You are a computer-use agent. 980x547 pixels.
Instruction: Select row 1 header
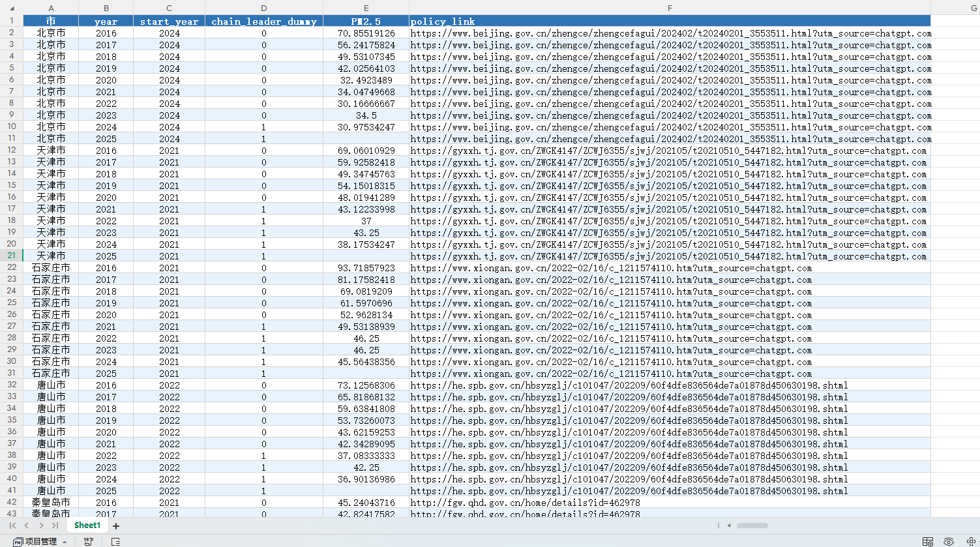pos(11,21)
